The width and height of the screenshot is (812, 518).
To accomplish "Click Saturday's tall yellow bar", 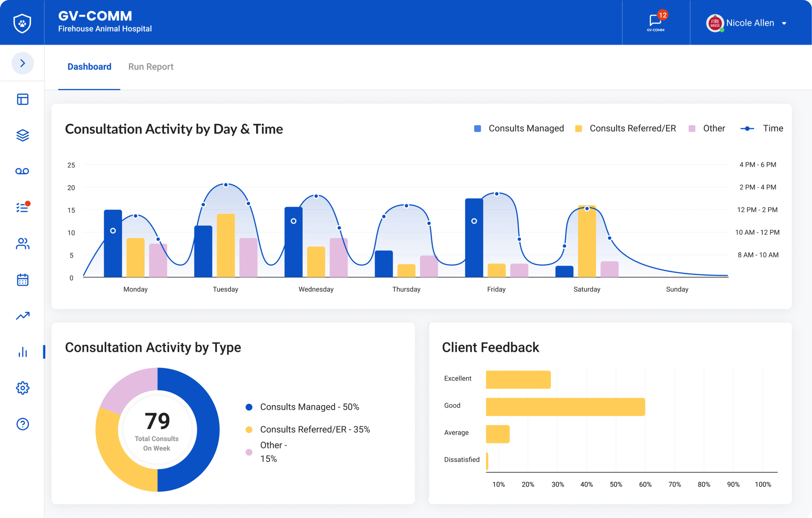I will (x=587, y=241).
